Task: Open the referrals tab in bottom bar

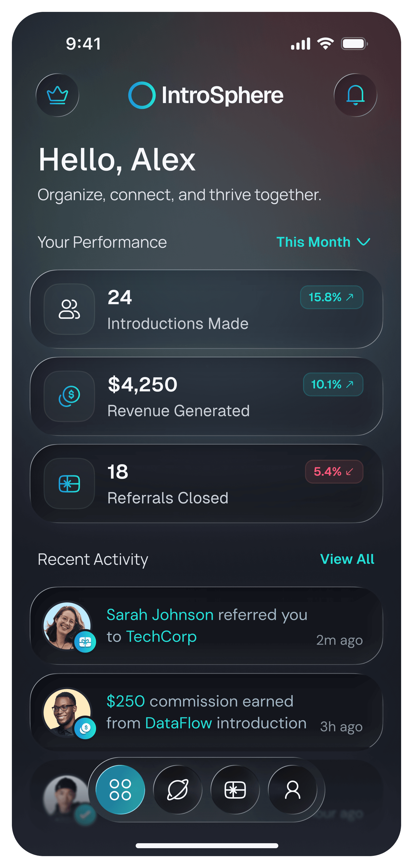Action: tap(235, 789)
